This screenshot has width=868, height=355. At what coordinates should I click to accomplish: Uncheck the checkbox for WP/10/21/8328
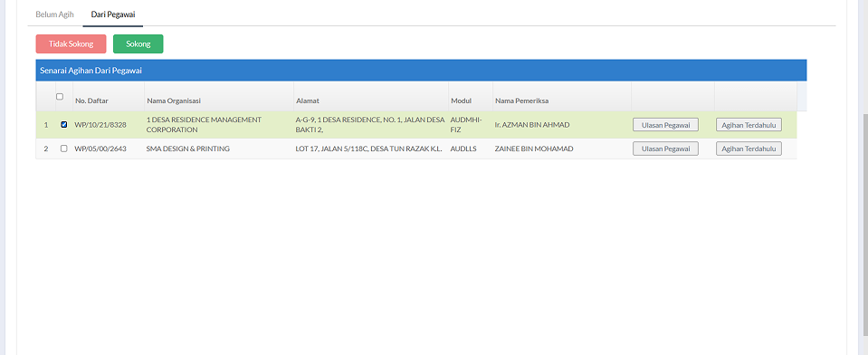[63, 125]
